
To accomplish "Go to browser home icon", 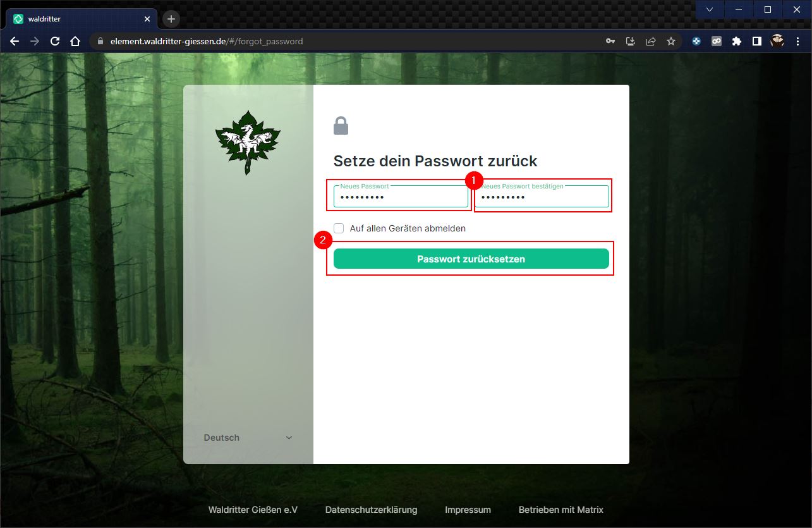I will 75,41.
